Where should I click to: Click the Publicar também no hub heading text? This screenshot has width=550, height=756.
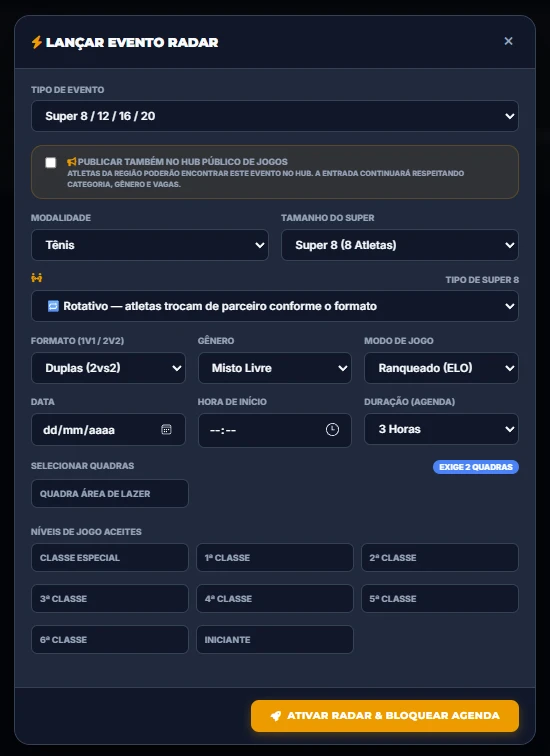(183, 162)
